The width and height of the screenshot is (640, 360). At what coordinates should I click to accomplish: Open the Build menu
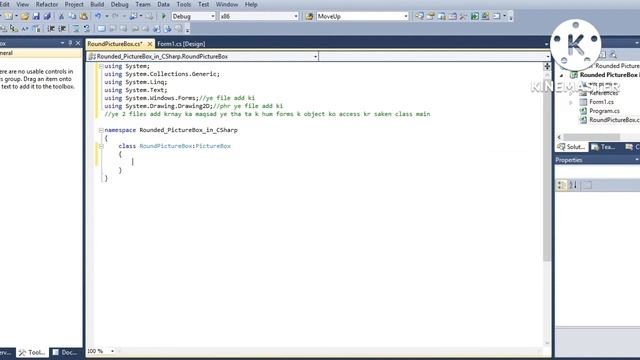pos(97,4)
